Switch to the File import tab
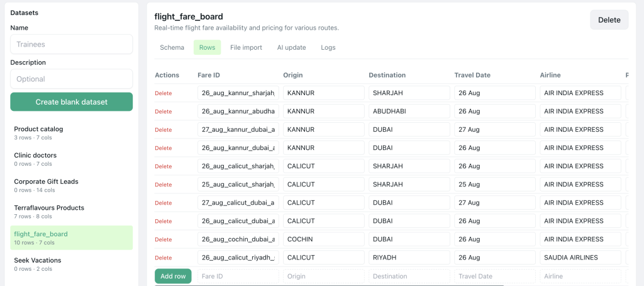The height and width of the screenshot is (286, 644). 246,47
